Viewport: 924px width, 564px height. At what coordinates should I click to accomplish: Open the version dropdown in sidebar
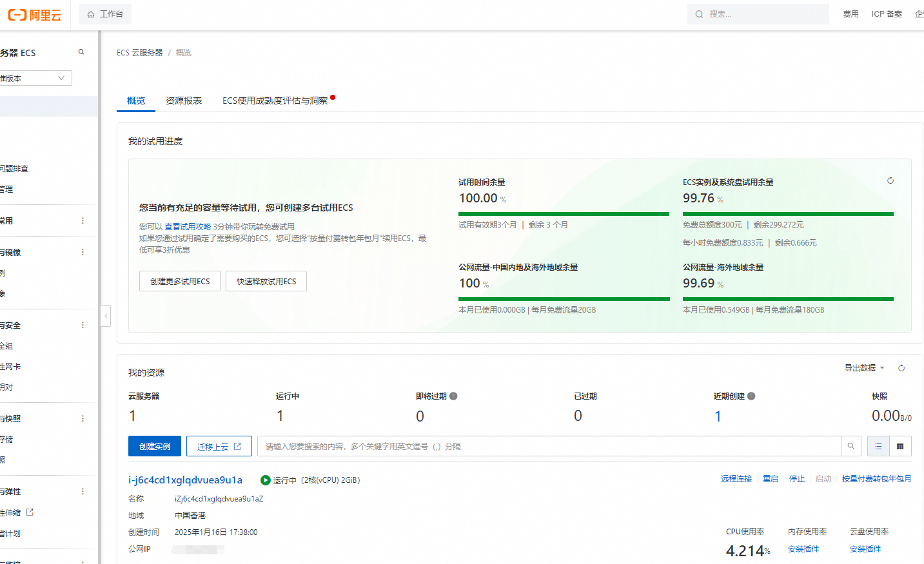pyautogui.click(x=35, y=78)
